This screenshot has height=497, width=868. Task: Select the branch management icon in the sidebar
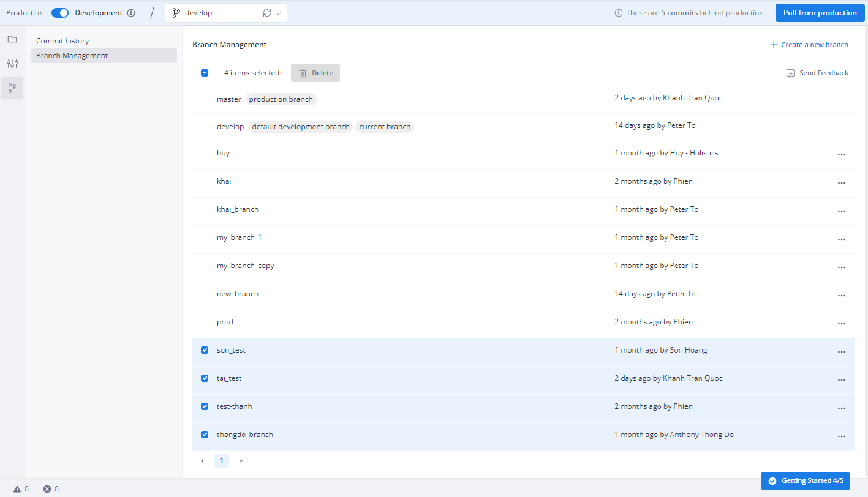click(12, 88)
